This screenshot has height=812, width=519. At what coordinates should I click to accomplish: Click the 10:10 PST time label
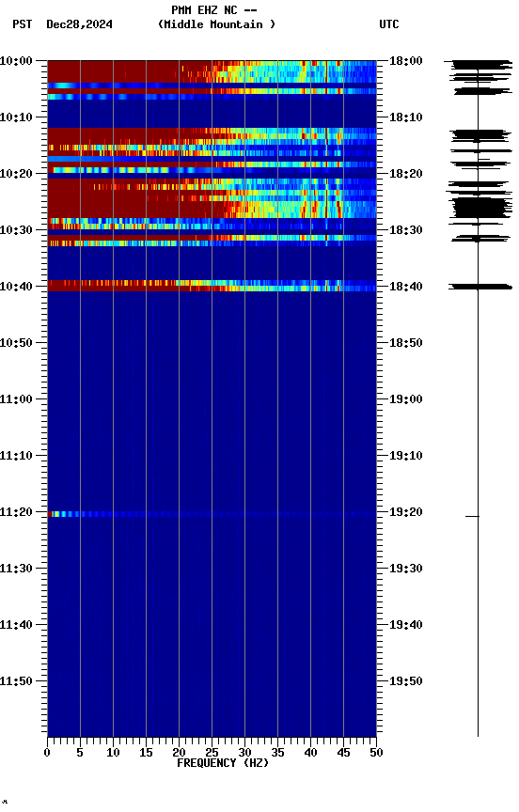point(16,117)
